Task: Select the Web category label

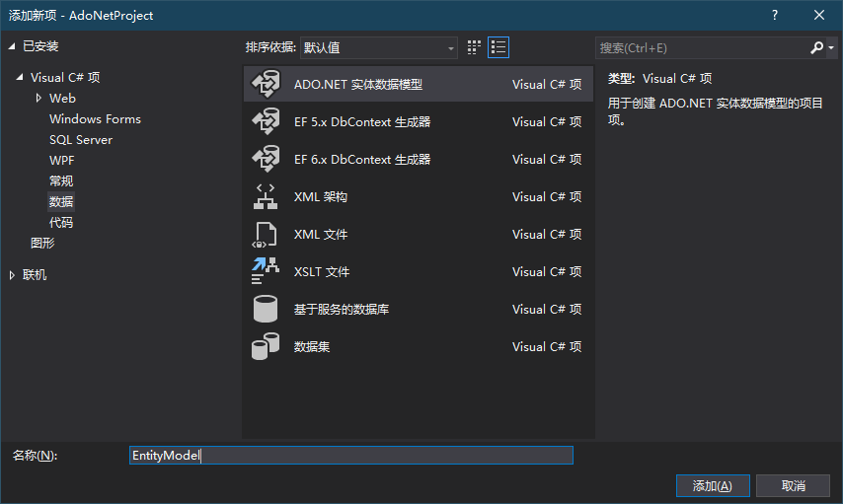Action: 62,98
